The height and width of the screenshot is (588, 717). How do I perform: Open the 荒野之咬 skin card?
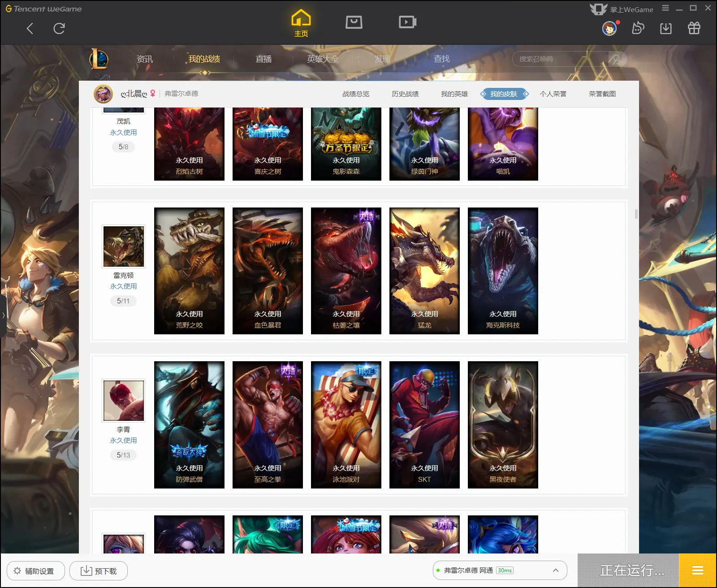click(x=189, y=271)
